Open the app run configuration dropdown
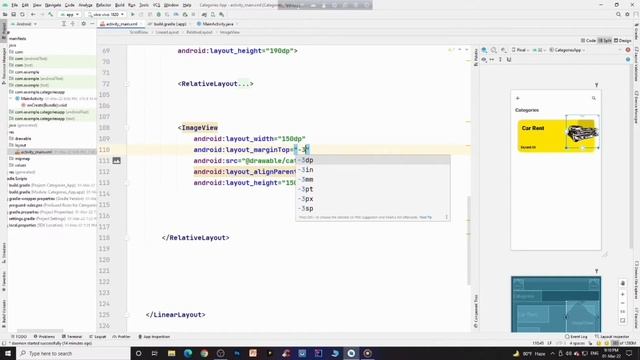Screen dimensions: 640x360 coord(69,15)
